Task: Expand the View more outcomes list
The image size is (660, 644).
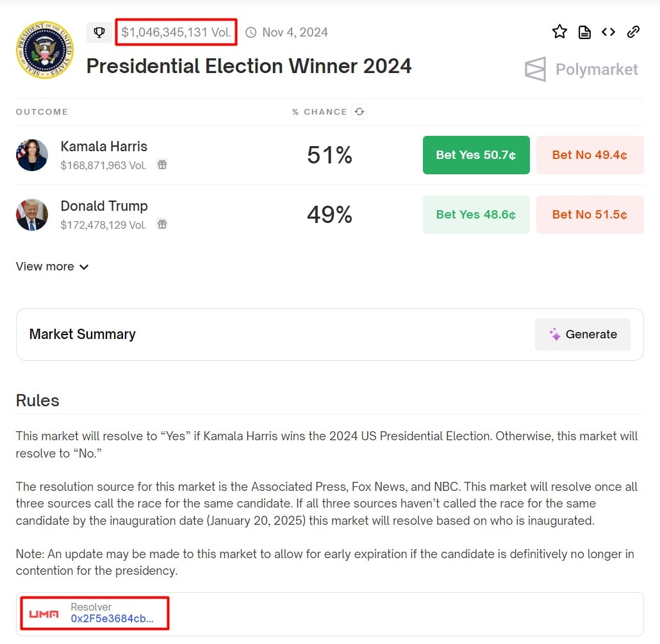Action: click(53, 267)
